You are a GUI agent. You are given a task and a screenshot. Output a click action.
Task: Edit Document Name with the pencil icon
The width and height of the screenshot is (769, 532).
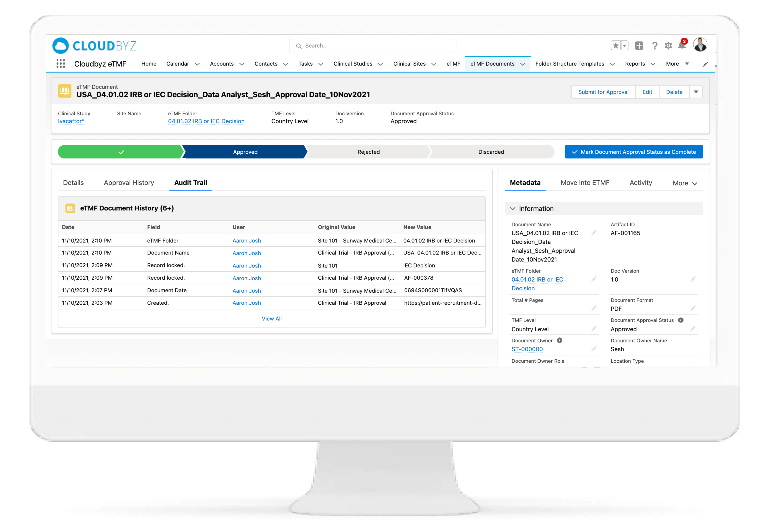click(594, 233)
